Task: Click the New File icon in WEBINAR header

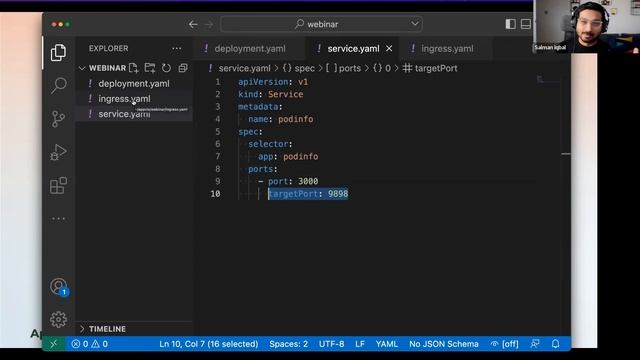Action: point(133,68)
